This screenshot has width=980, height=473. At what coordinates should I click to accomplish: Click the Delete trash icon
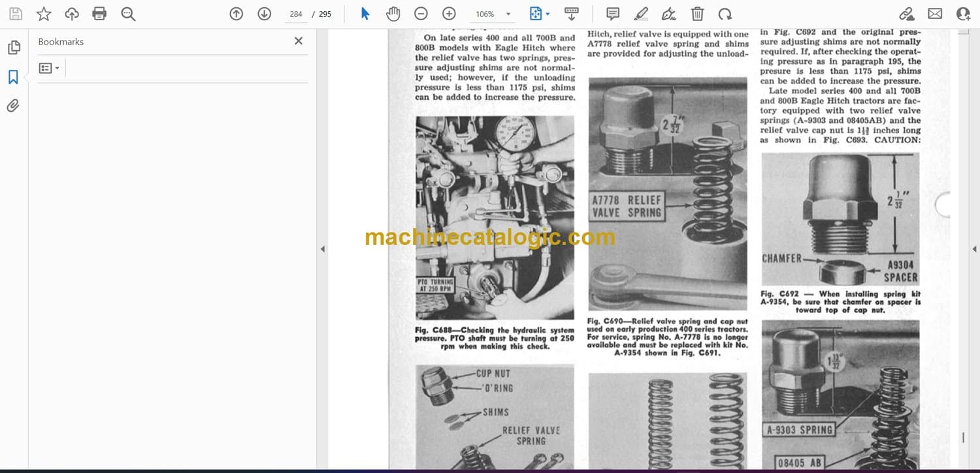[698, 14]
